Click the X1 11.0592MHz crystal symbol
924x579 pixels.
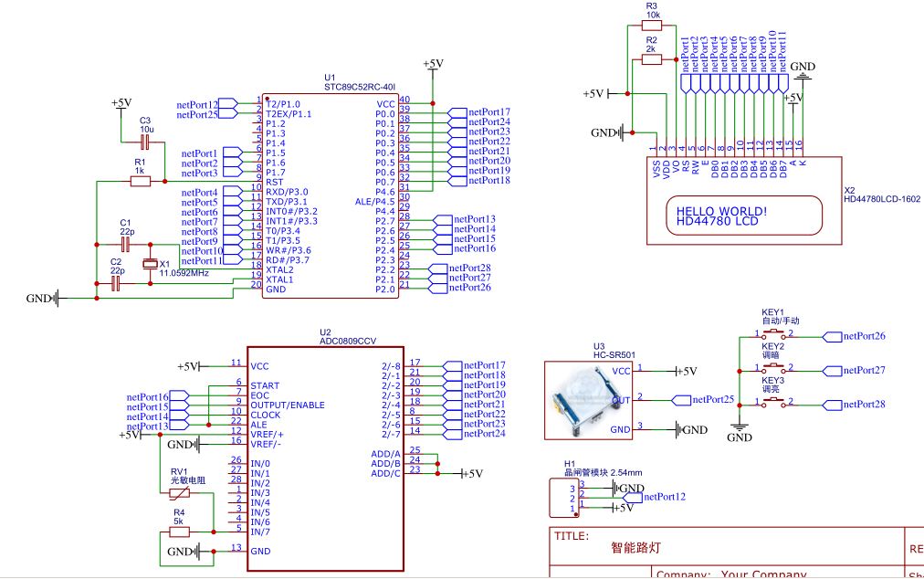point(152,264)
